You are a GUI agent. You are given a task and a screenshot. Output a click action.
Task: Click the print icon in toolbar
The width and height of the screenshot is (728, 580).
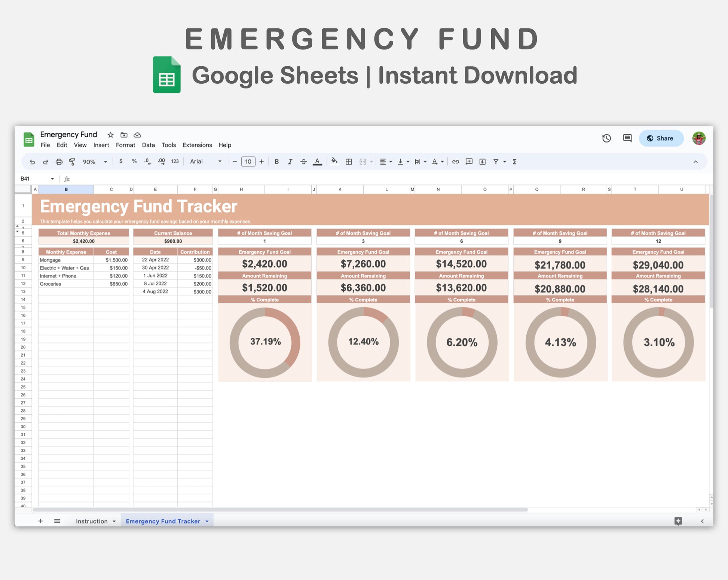pos(59,162)
